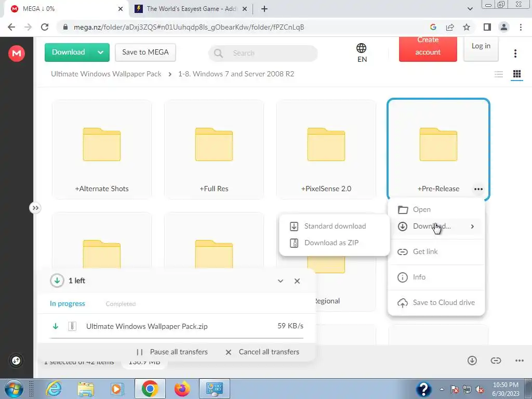Click Pause all transfers
The height and width of the screenshot is (399, 532).
tap(172, 352)
